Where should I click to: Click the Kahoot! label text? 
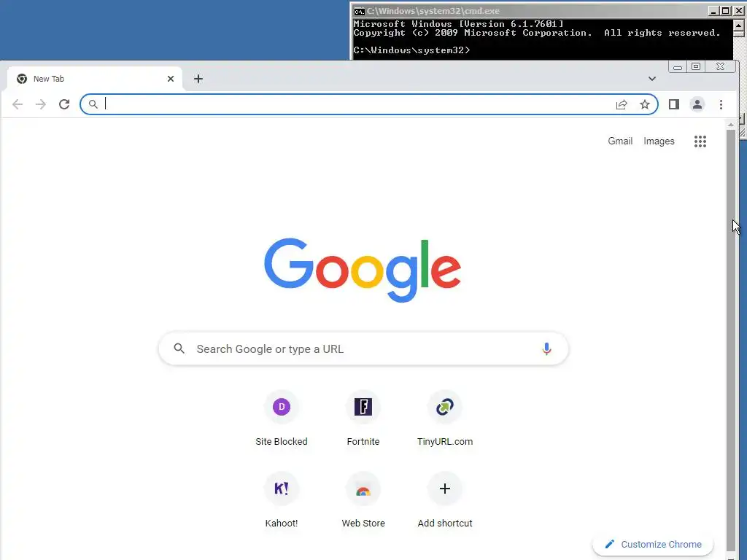[282, 524]
